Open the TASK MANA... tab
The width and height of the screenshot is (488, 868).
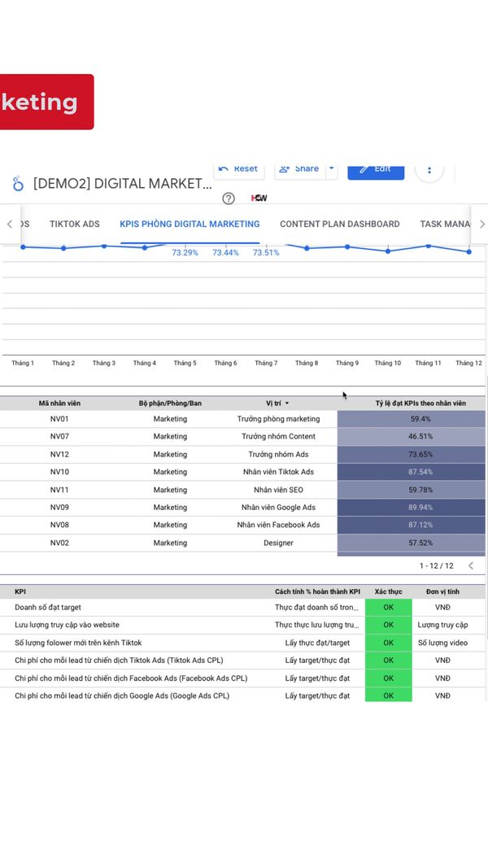pos(444,225)
